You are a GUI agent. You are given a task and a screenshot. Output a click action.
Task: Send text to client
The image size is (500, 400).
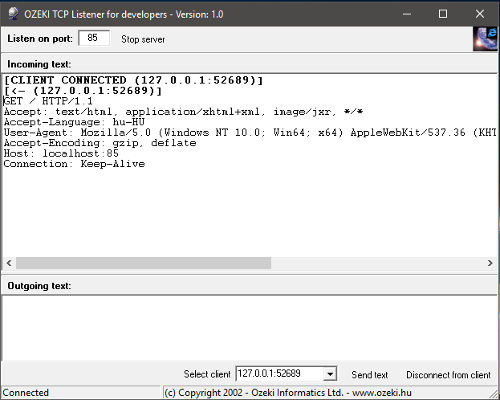pos(369,375)
